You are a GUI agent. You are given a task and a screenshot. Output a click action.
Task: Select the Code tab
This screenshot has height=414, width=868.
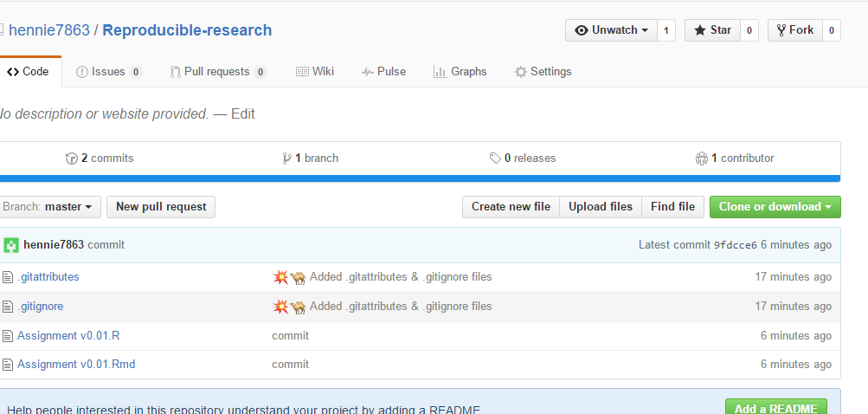tap(29, 72)
